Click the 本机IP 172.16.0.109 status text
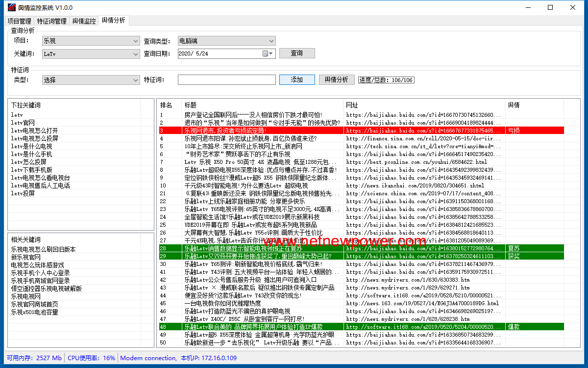Image resolution: width=588 pixels, height=368 pixels. (209, 358)
